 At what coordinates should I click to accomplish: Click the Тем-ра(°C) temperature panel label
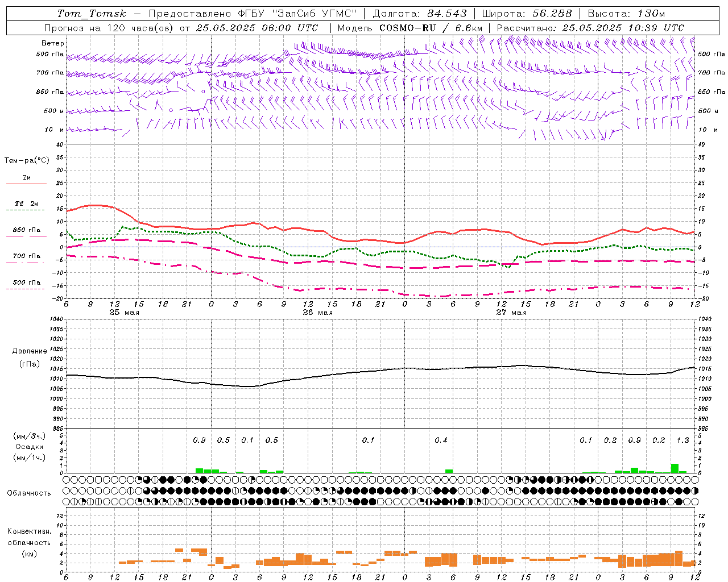pyautogui.click(x=27, y=161)
